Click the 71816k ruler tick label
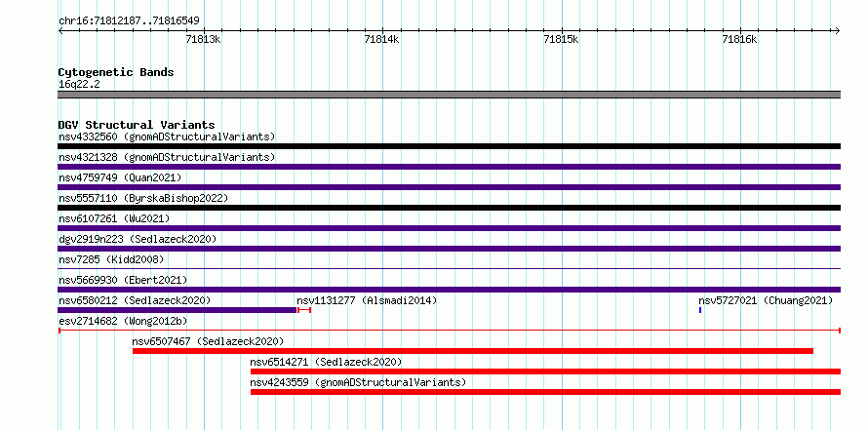This screenshot has height=430, width=868. [x=739, y=39]
